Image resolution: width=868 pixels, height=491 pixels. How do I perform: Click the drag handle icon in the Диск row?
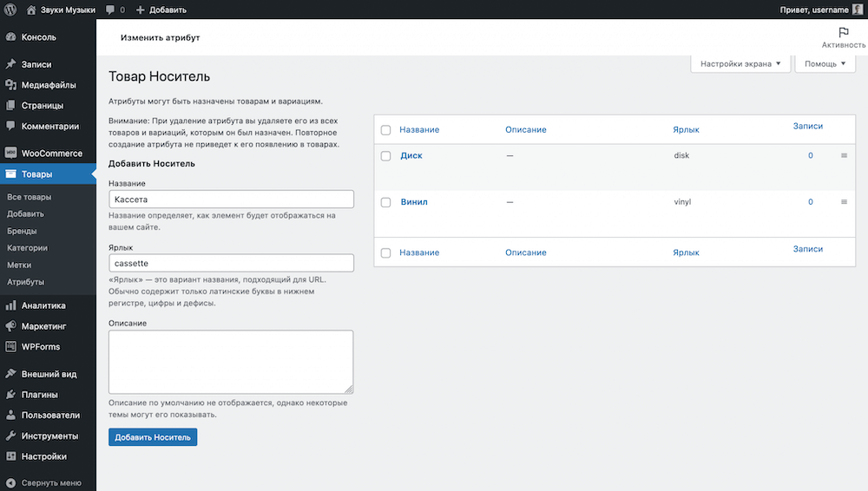tap(845, 155)
